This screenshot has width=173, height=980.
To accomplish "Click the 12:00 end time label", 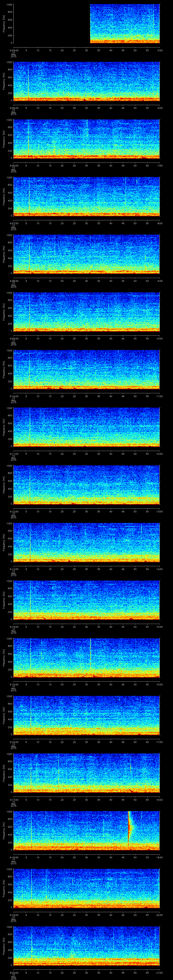I will 159,454.
